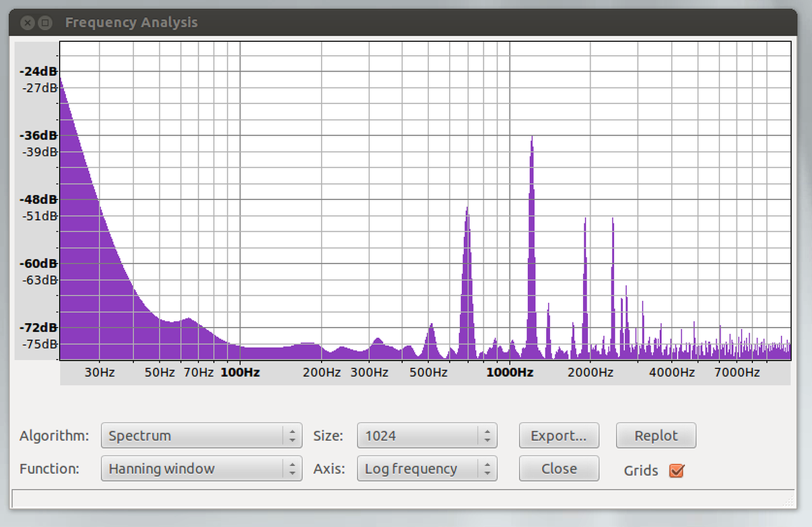Click the 70Hz frequency axis label
The width and height of the screenshot is (812, 527).
coord(199,372)
